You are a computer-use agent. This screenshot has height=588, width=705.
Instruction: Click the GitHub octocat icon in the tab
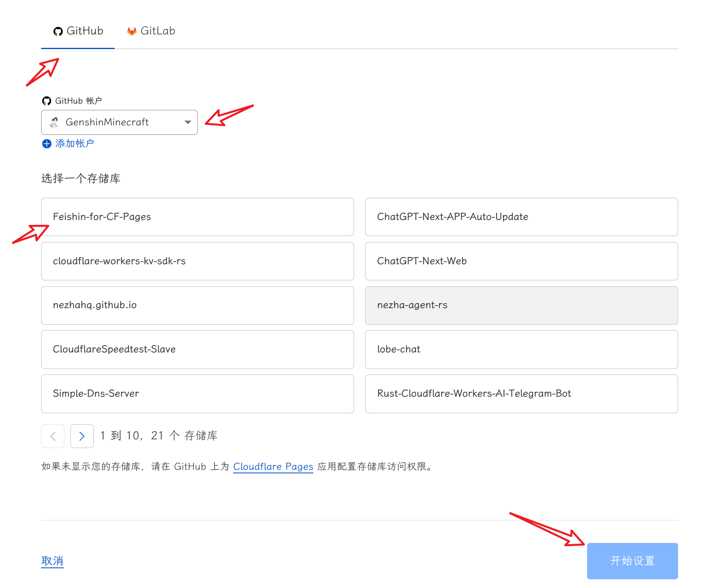[58, 32]
